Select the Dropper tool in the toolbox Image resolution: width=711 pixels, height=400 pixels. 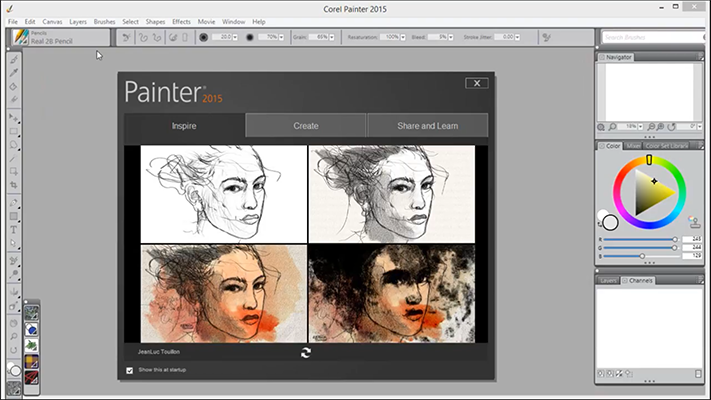coord(14,73)
